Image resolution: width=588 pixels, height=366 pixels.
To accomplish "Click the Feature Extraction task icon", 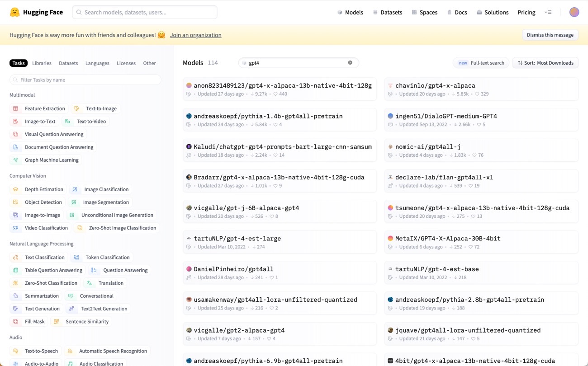I will [x=16, y=108].
